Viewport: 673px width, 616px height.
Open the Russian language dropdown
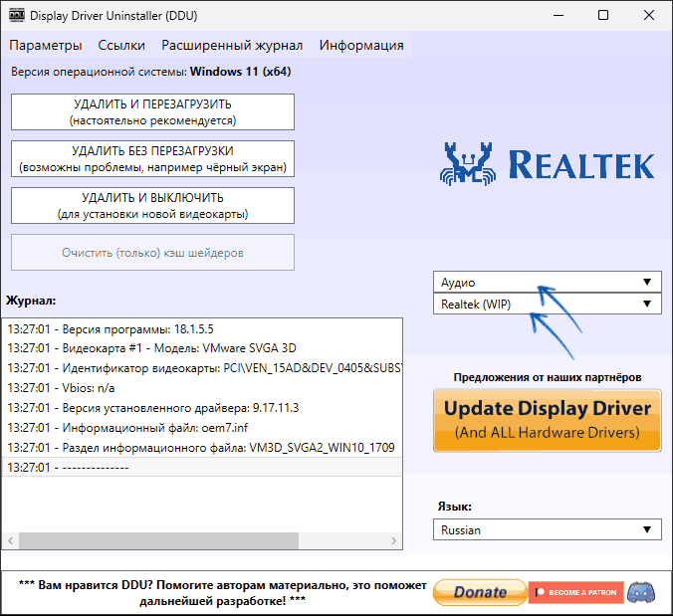click(548, 529)
